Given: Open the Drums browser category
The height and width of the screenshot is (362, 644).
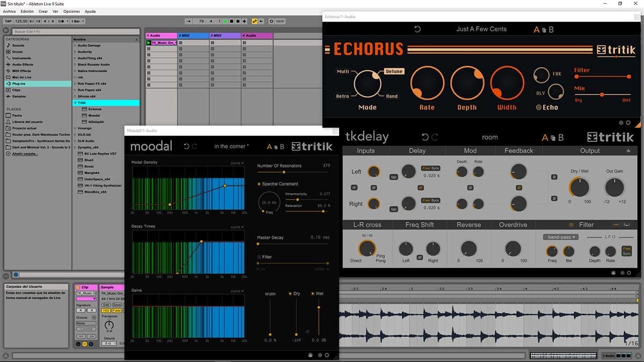Looking at the screenshot, I should click(18, 52).
